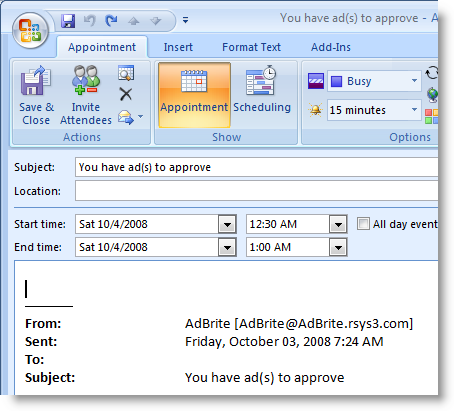
Task: Click Invite Attendees
Action: pos(86,96)
